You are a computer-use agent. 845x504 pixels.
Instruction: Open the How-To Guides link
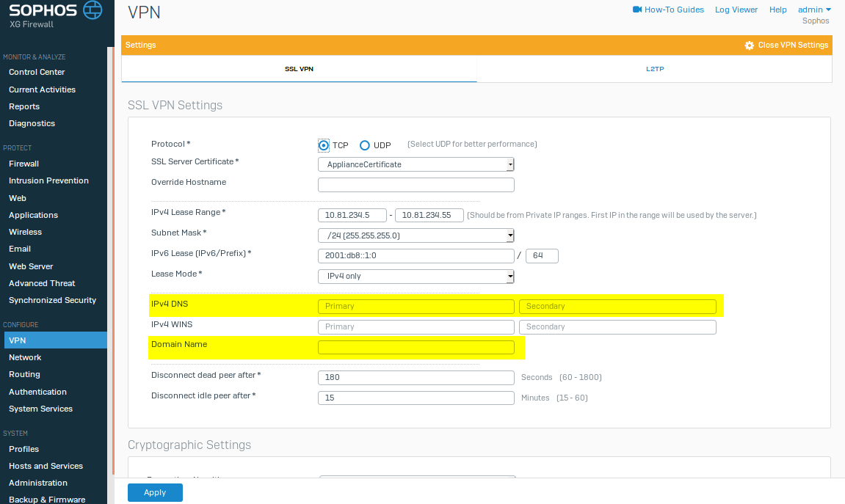[674, 10]
